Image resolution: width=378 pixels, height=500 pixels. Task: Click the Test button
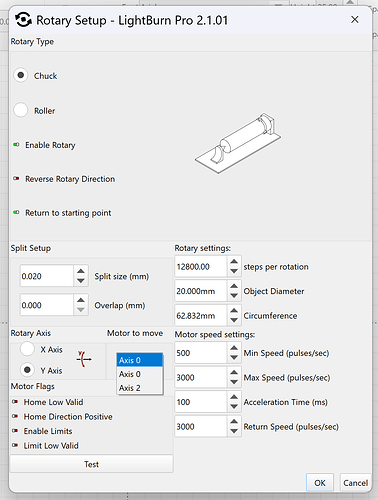pyautogui.click(x=91, y=464)
